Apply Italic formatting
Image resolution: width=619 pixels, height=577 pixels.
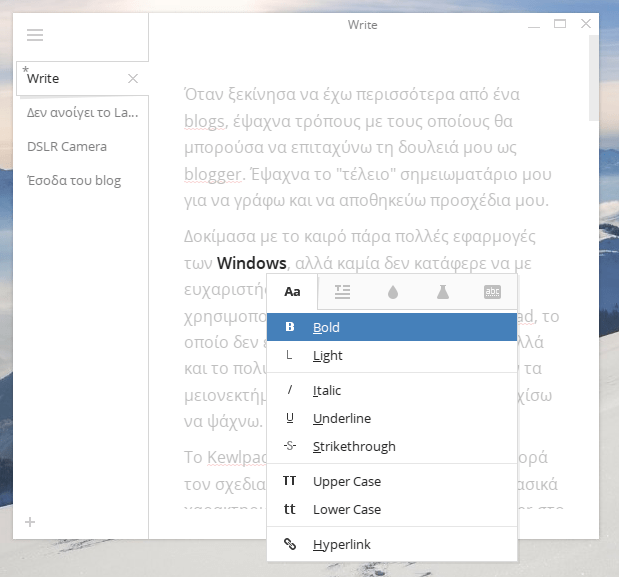tap(392, 390)
